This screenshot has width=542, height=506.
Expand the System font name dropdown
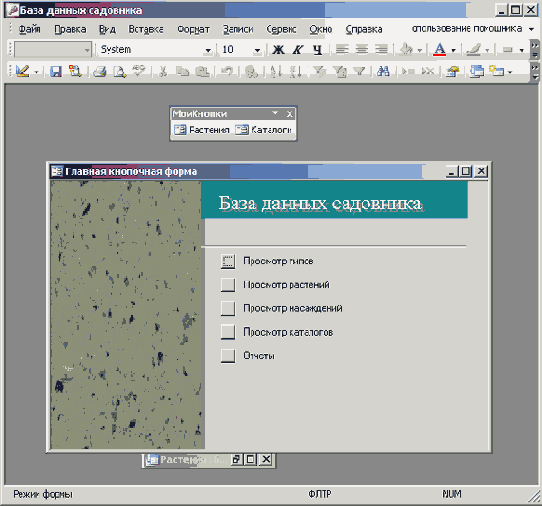208,50
